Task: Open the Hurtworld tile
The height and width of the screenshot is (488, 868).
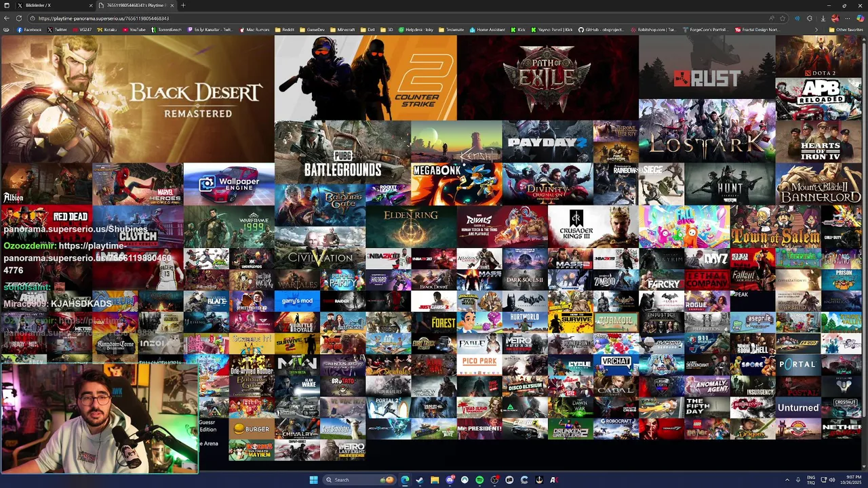Action: click(x=525, y=322)
